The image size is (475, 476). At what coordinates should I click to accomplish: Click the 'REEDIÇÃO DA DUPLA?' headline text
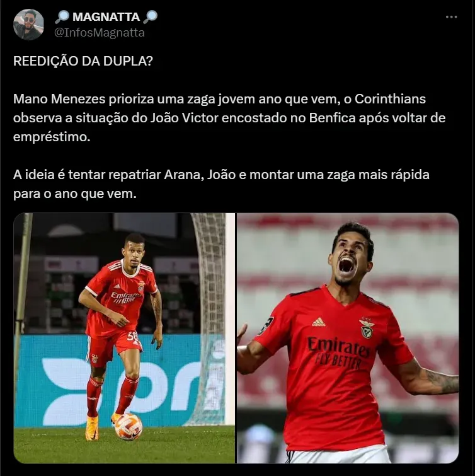tap(83, 61)
